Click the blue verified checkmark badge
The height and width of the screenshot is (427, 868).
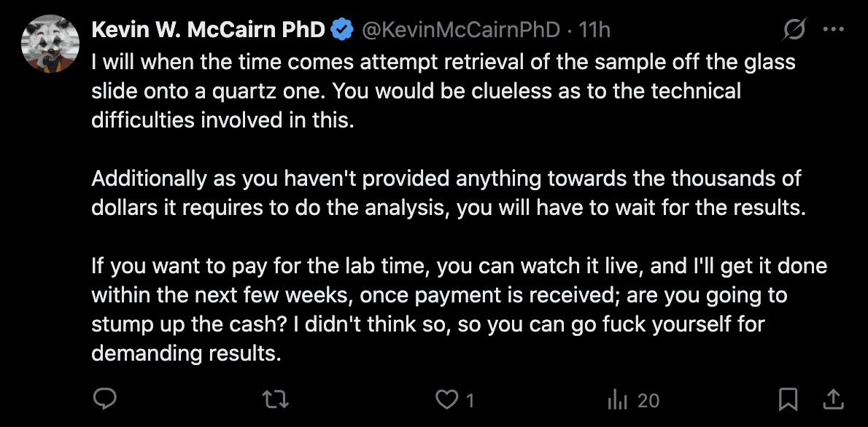[x=341, y=30]
